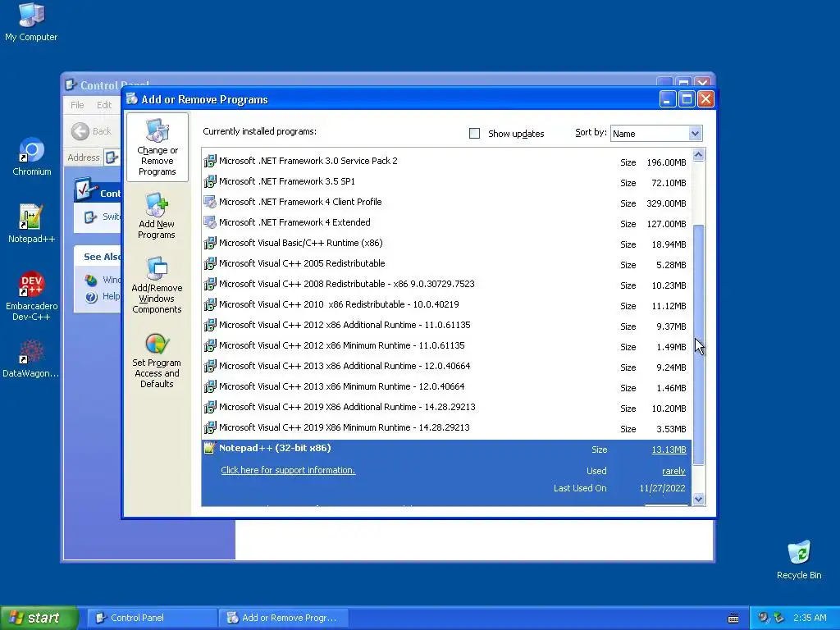This screenshot has width=840, height=630.
Task: Click the 11/27/2022 last used date
Action: 662,488
